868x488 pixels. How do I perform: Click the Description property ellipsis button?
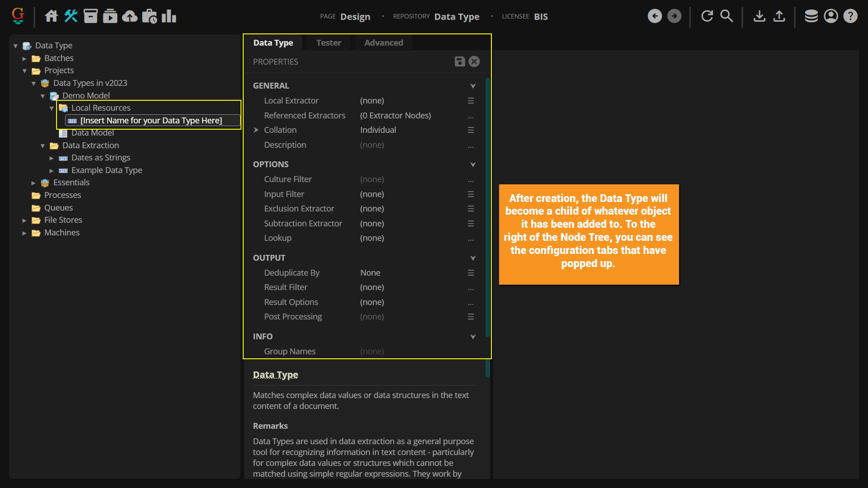click(x=471, y=145)
